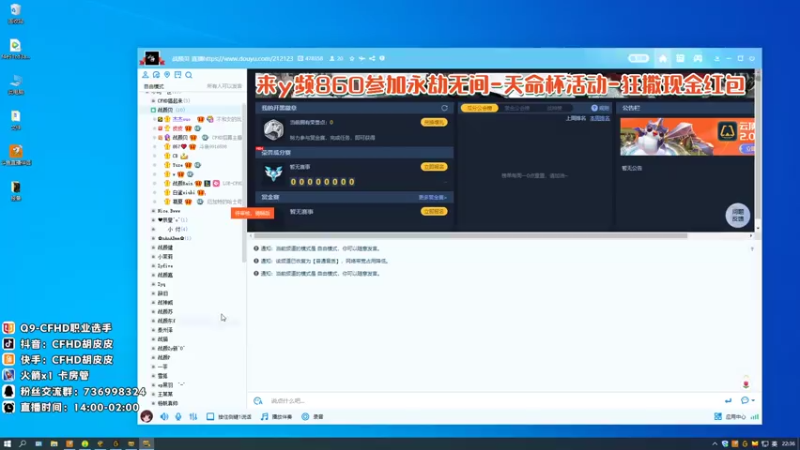The image size is (800, 450).
Task: Click the horizontal scrollbar under activity panel
Action: (470, 236)
